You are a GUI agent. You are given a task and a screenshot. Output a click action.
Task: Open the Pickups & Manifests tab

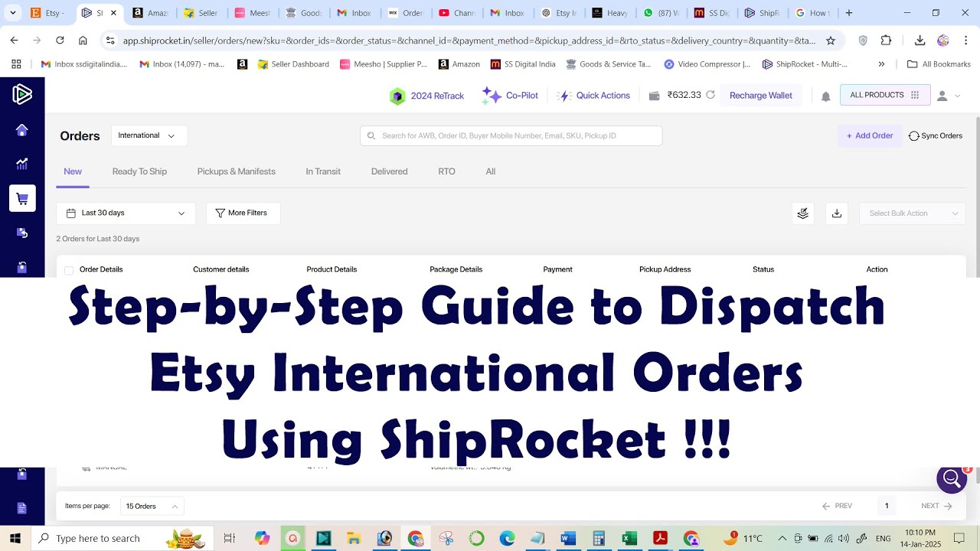tap(236, 171)
